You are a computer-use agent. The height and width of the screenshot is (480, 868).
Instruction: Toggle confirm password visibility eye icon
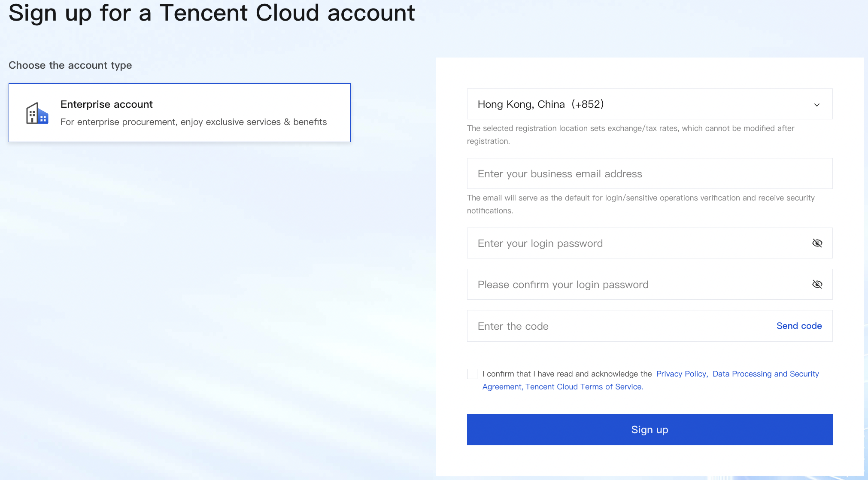817,284
